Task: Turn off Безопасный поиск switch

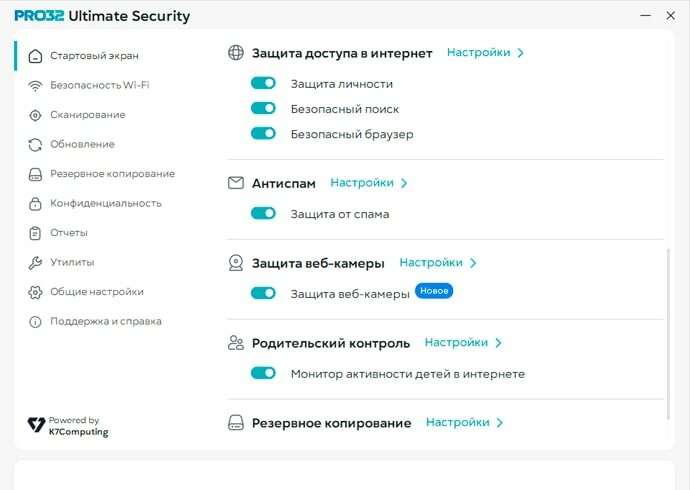Action: point(263,109)
